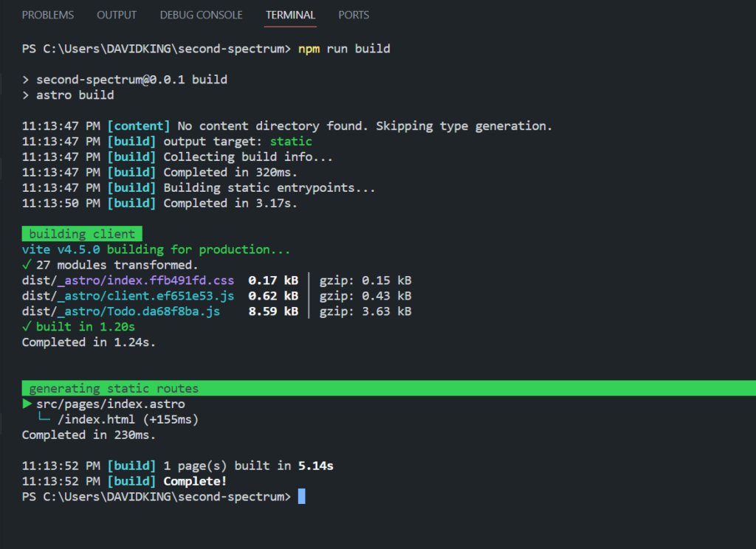The width and height of the screenshot is (756, 549).
Task: Show the DEBUG CONSOLE tab
Action: tap(201, 15)
